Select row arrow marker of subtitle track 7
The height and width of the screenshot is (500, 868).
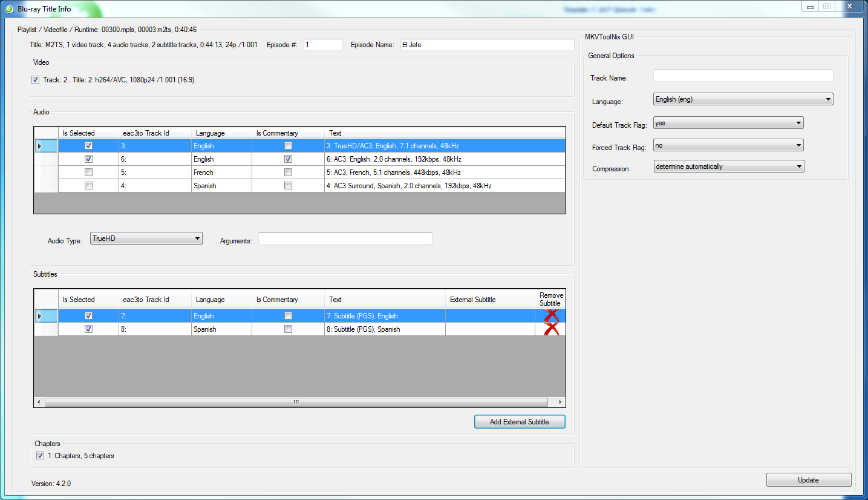(x=40, y=316)
